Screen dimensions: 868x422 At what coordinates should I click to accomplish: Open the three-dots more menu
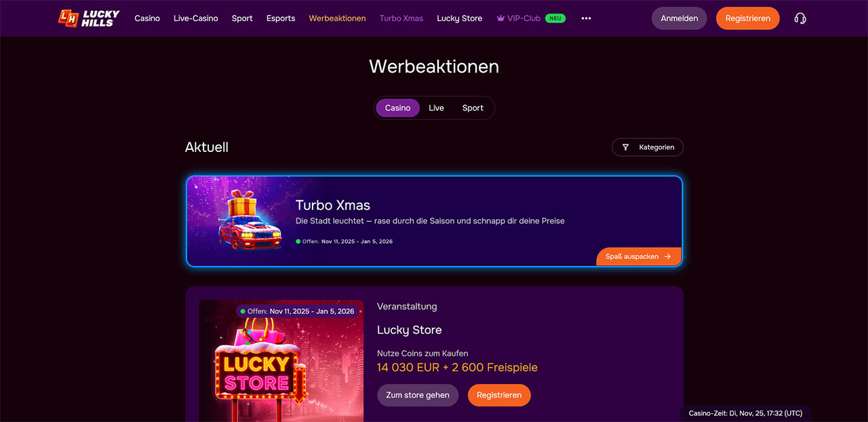(587, 18)
